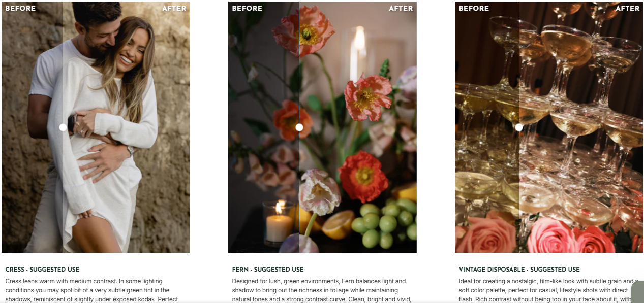644x303 pixels.
Task: Click the AFTER label on flowers photo
Action: pyautogui.click(x=401, y=8)
